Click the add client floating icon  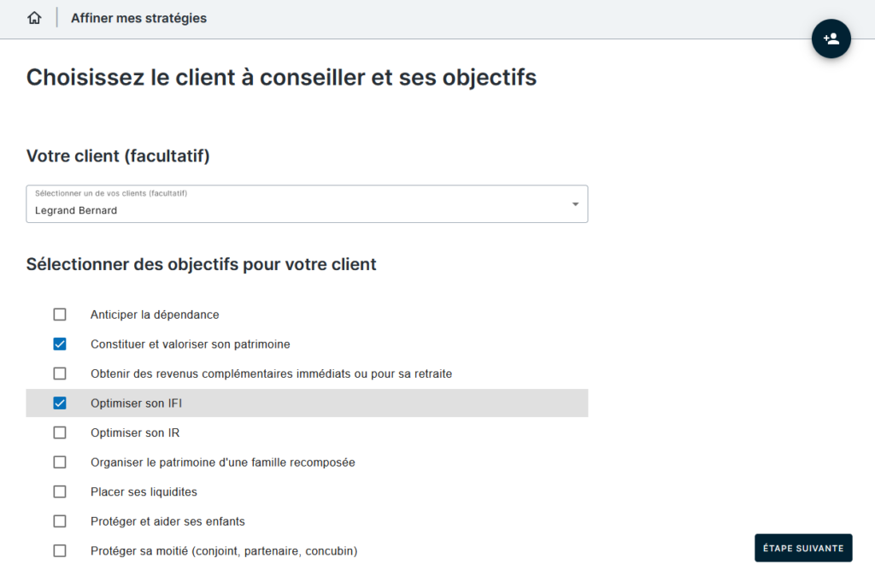tap(831, 38)
